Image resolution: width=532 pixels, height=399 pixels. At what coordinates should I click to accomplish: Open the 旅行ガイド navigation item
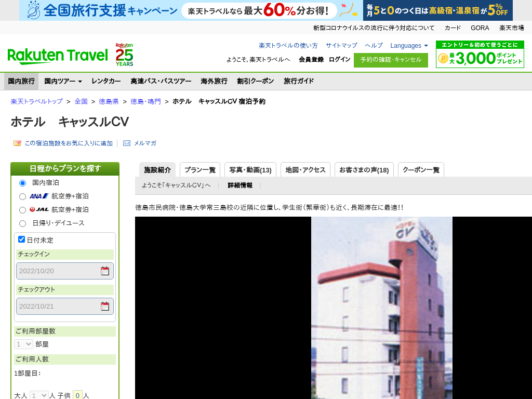pos(299,81)
